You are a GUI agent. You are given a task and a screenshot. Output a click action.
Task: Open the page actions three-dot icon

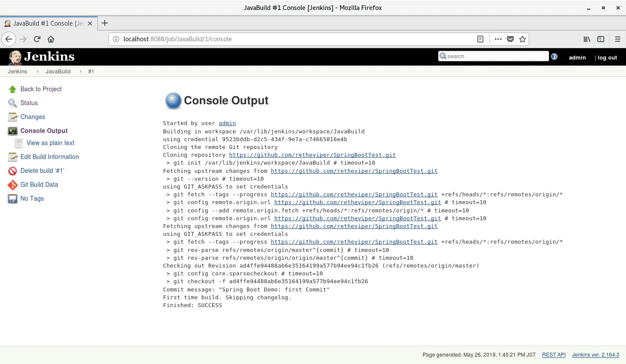pyautogui.click(x=498, y=39)
